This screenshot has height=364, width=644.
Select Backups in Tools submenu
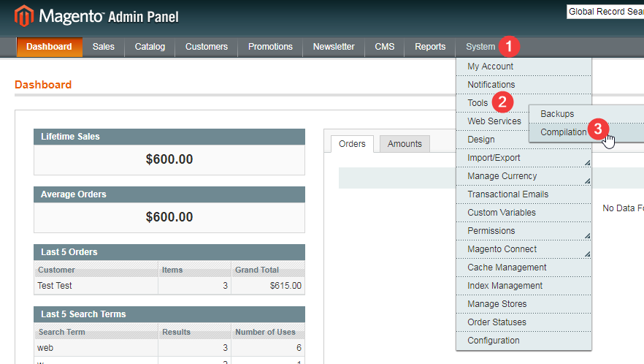pos(586,114)
